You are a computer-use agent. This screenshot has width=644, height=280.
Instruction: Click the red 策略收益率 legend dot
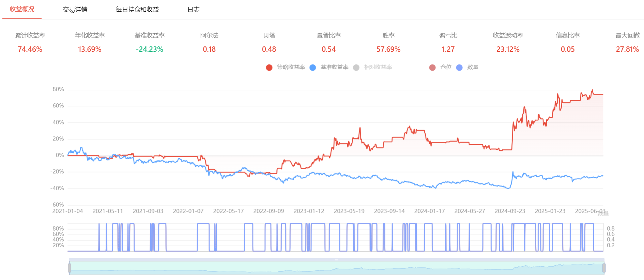point(269,68)
